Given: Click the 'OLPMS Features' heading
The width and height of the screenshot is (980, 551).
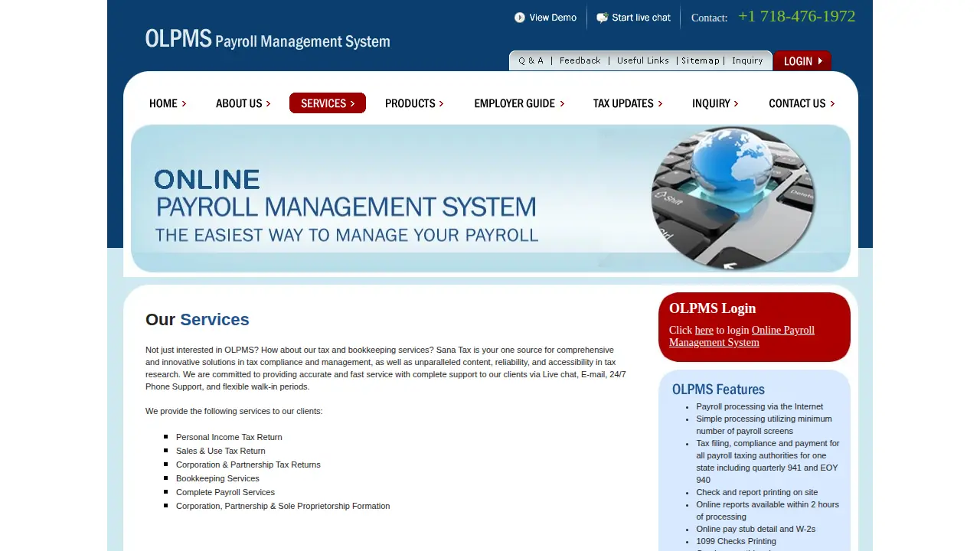Looking at the screenshot, I should (x=718, y=390).
